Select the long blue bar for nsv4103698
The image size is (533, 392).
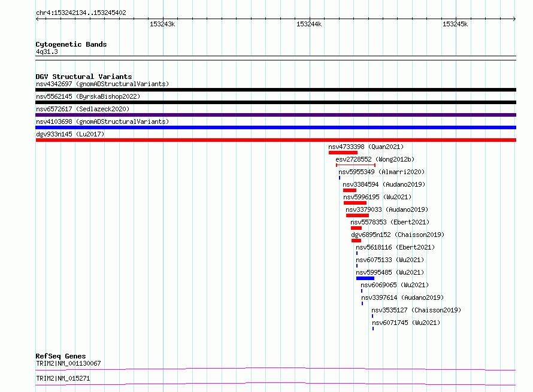point(275,127)
